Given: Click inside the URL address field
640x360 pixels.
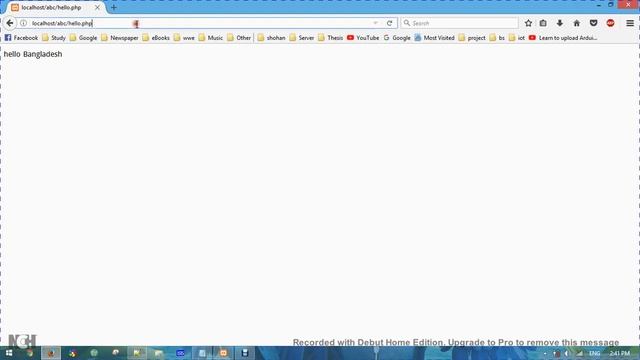Looking at the screenshot, I should (x=200, y=23).
